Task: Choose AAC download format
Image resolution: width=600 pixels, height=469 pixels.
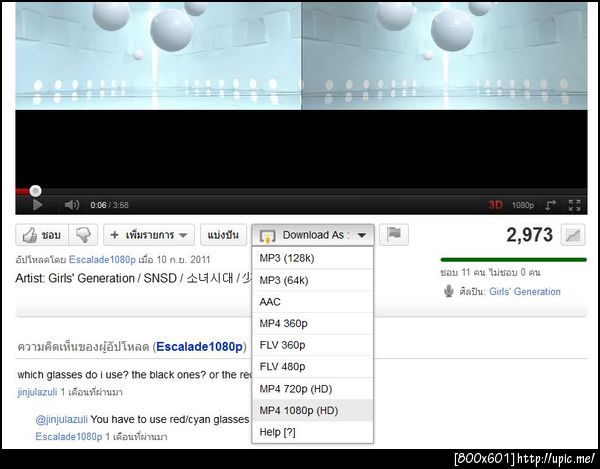Action: (313, 302)
